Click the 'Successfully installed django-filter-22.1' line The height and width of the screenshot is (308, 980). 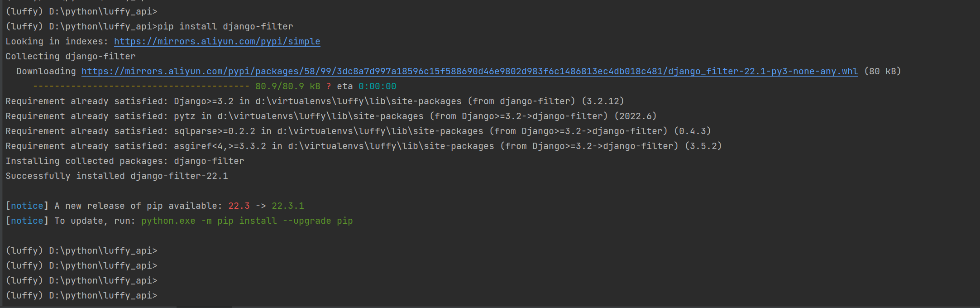tap(117, 176)
